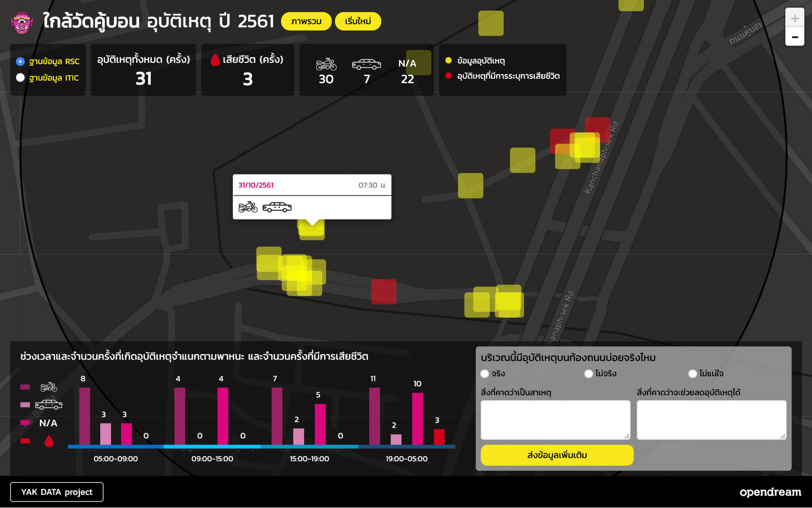812x508 pixels.
Task: Click the motorcycle bar labeled 7
Action: pyautogui.click(x=277, y=416)
